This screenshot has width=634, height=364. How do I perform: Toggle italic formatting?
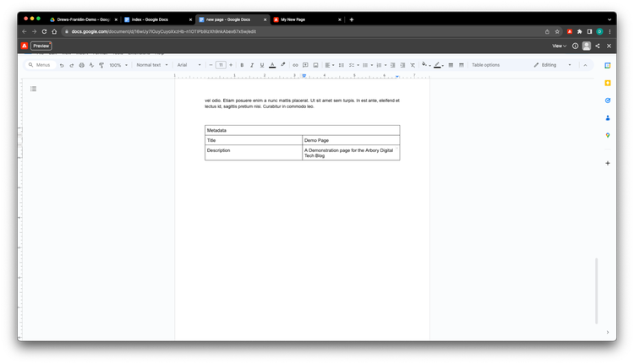point(252,65)
